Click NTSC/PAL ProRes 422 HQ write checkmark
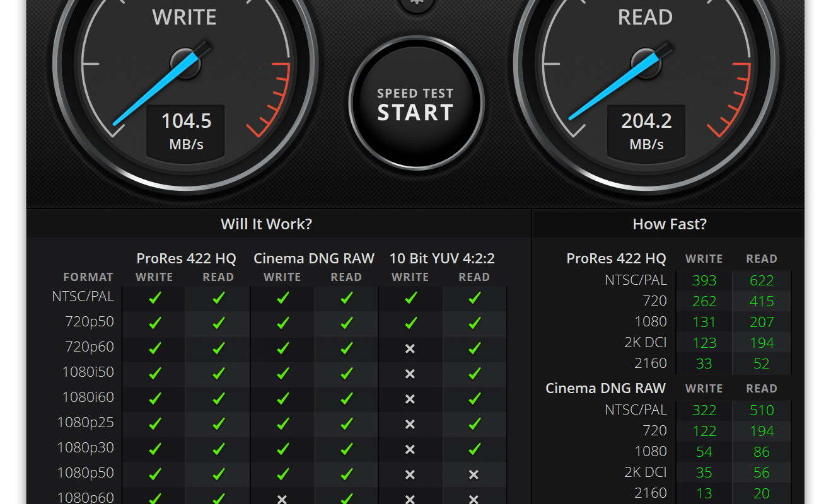The height and width of the screenshot is (504, 831). coord(154,298)
